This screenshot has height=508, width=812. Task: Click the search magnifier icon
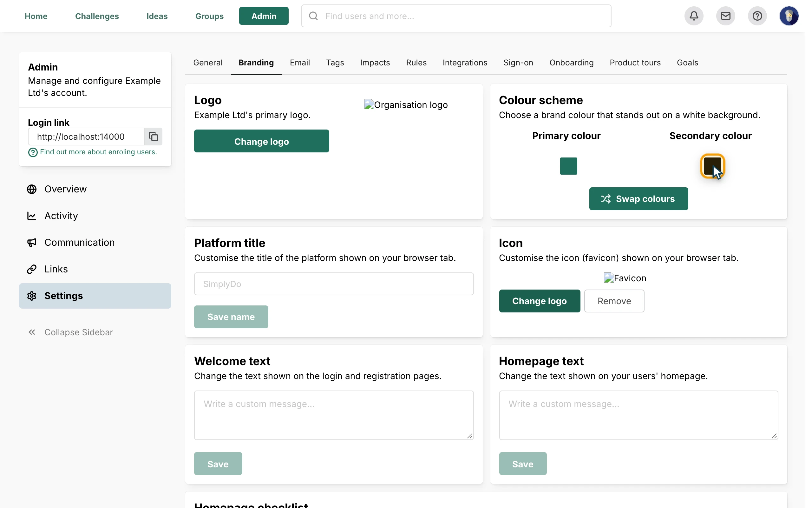(313, 16)
